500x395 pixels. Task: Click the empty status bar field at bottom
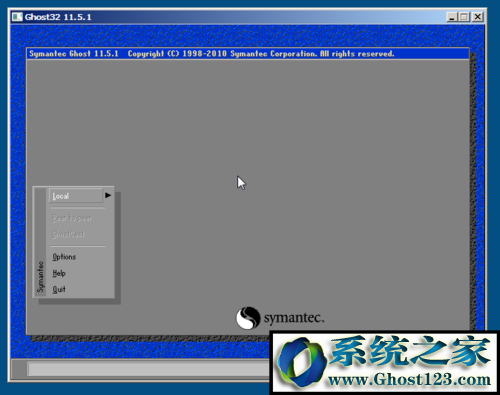point(149,369)
